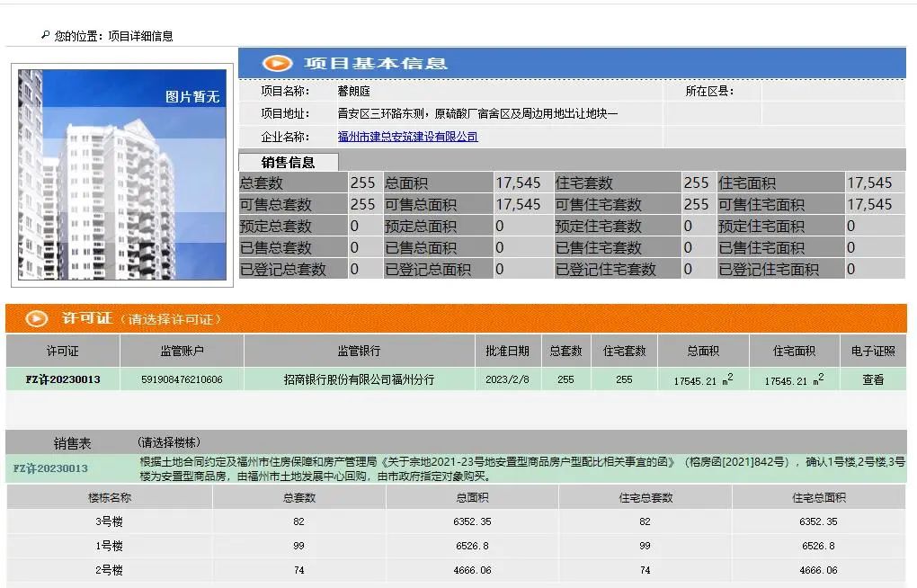Click the 3号楼 total area 6352.35
The image size is (917, 588).
[472, 521]
